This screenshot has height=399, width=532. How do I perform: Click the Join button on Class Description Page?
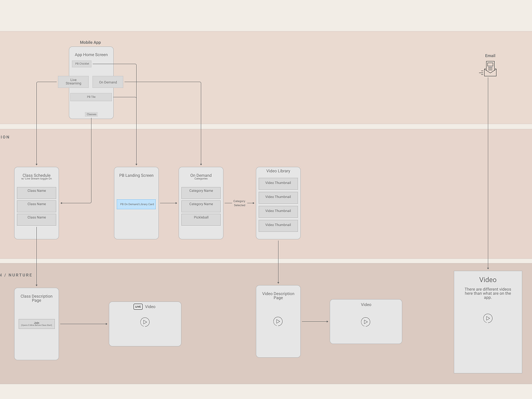click(37, 324)
